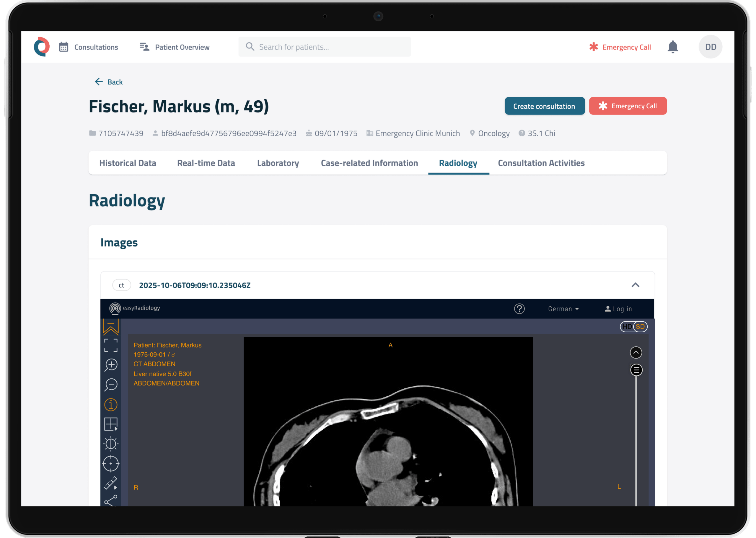Click the Emergency Call link in header
Image resolution: width=756 pixels, height=538 pixels.
click(620, 47)
